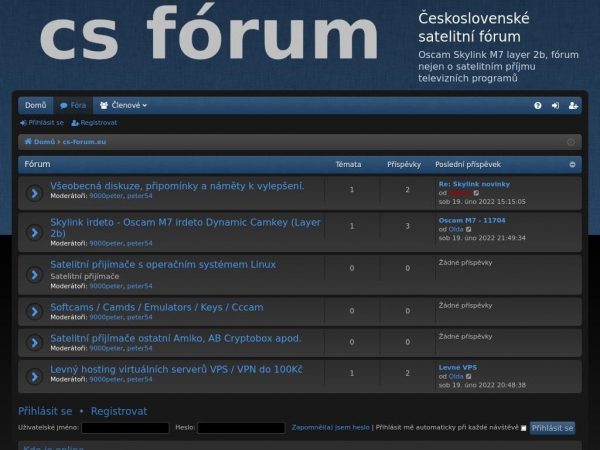Click moderator peter54 in Všeobecná diskuze row

click(x=140, y=196)
